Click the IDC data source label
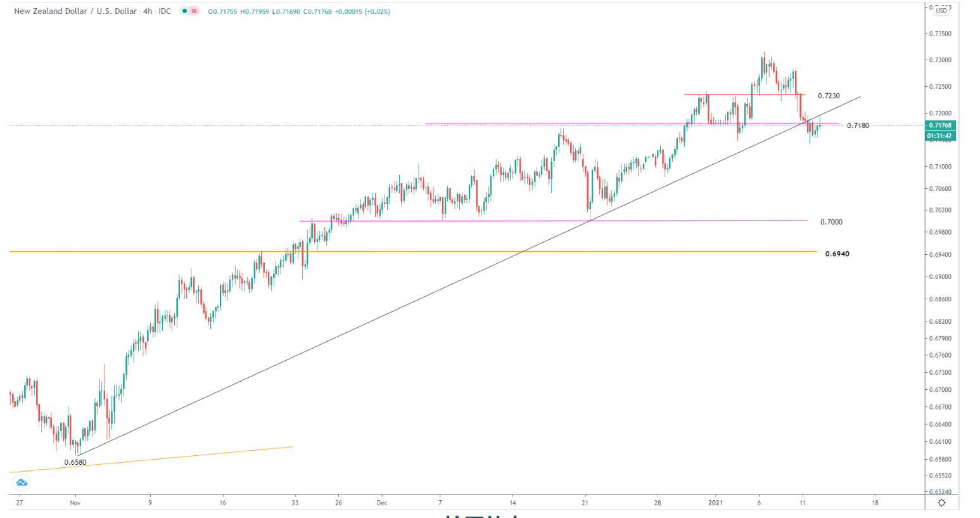The height and width of the screenshot is (518, 980). (165, 11)
